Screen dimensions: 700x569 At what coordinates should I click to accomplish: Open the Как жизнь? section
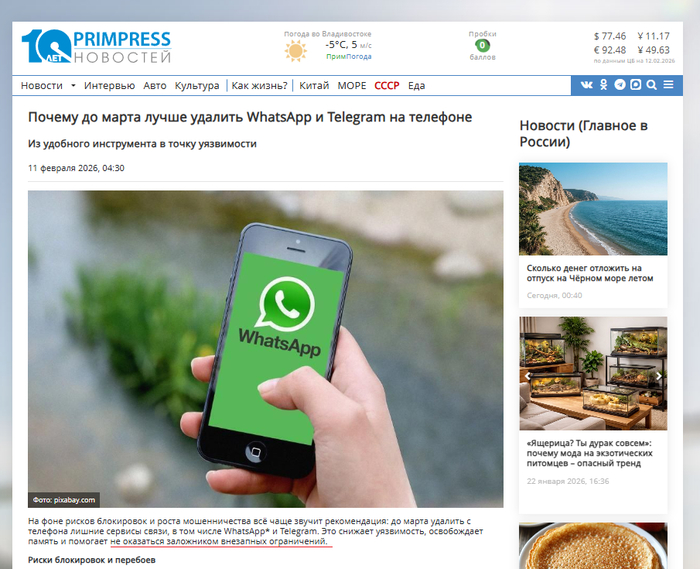coord(259,85)
